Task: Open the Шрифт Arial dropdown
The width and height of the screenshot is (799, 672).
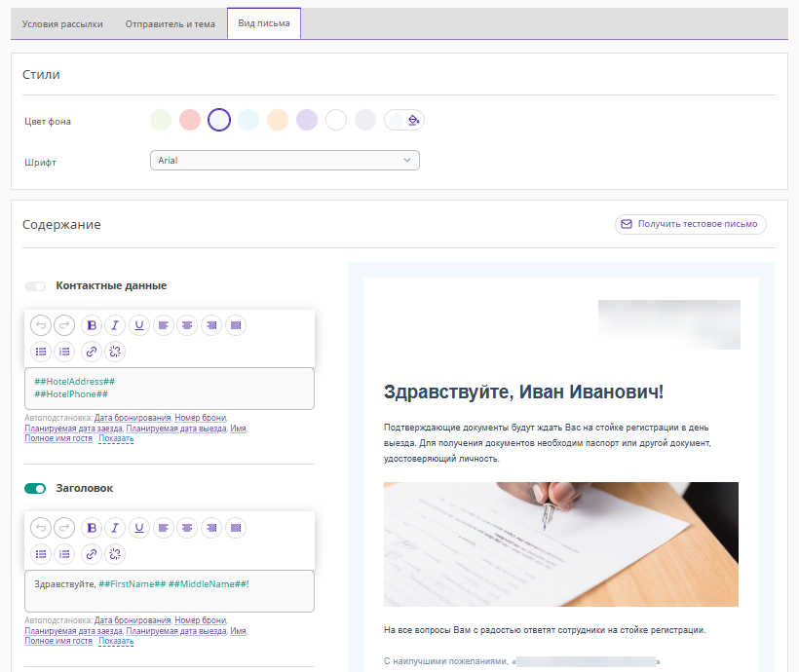Action: click(285, 161)
